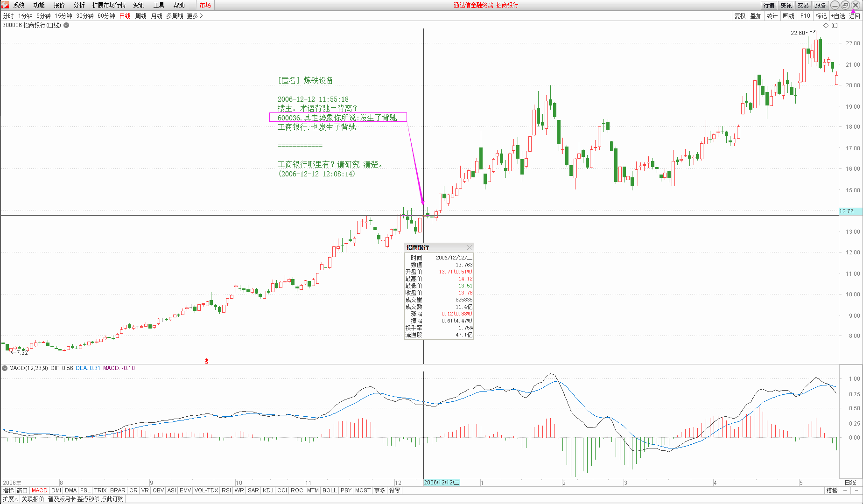Image resolution: width=863 pixels, height=504 pixels.
Task: Click the 通达信 app logo icon
Action: click(x=5, y=5)
